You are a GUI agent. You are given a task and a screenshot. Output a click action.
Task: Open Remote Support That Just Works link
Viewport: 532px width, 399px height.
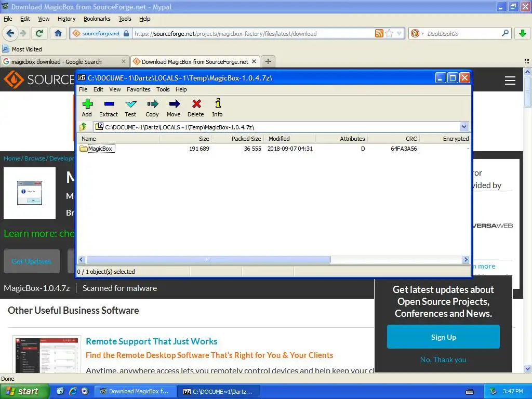pos(151,341)
